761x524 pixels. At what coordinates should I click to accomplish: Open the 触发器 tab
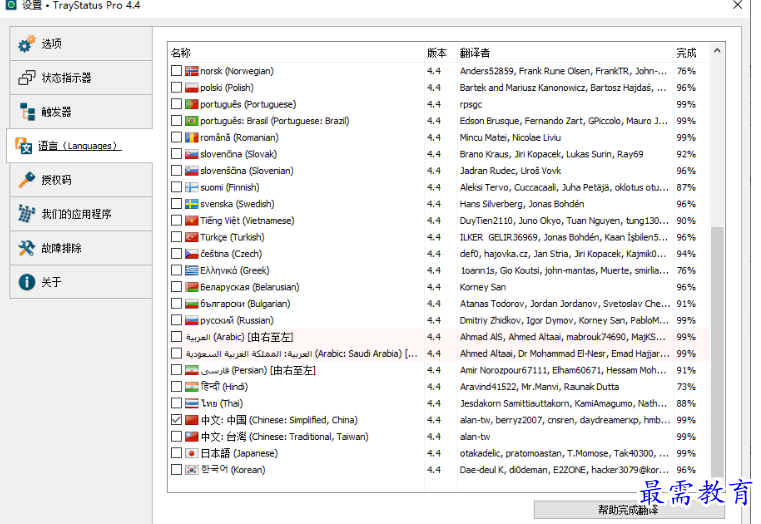[81, 112]
